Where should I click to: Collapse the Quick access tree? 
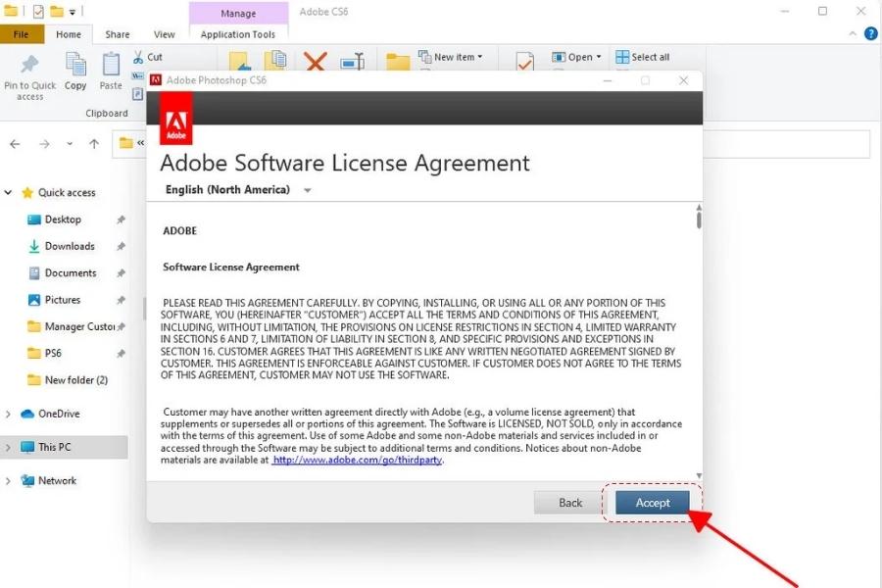pos(10,193)
